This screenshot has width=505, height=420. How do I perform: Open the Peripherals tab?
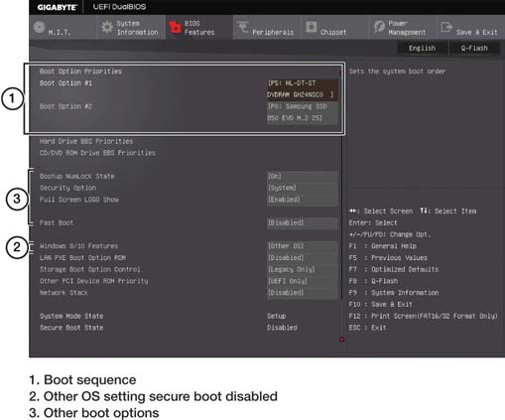267,28
